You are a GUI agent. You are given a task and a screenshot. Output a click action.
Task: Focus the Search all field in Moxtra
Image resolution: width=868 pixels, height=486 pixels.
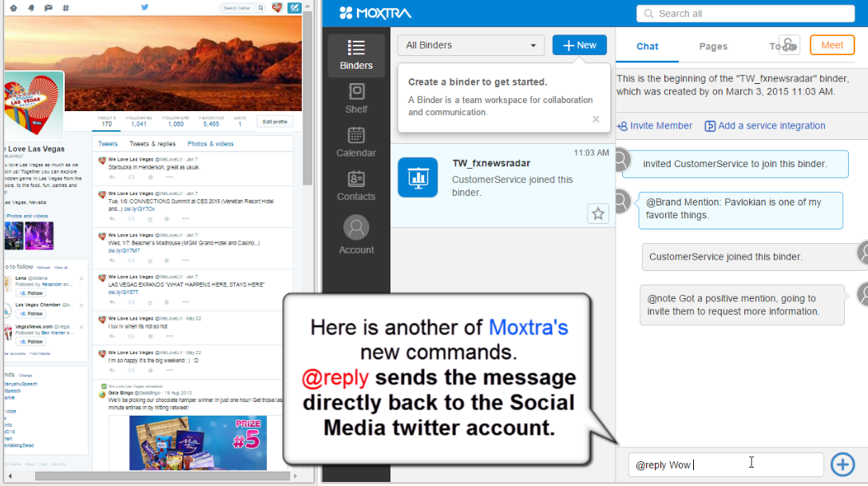point(745,14)
